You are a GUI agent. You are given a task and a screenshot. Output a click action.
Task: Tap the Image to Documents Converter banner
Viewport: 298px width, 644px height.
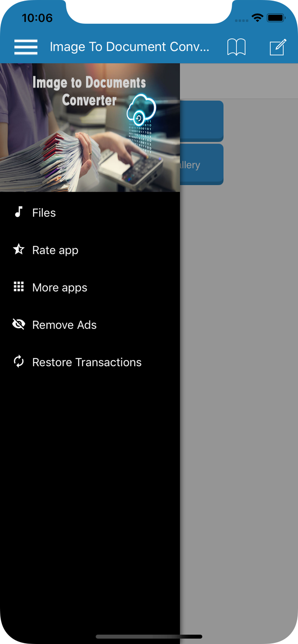click(x=90, y=127)
